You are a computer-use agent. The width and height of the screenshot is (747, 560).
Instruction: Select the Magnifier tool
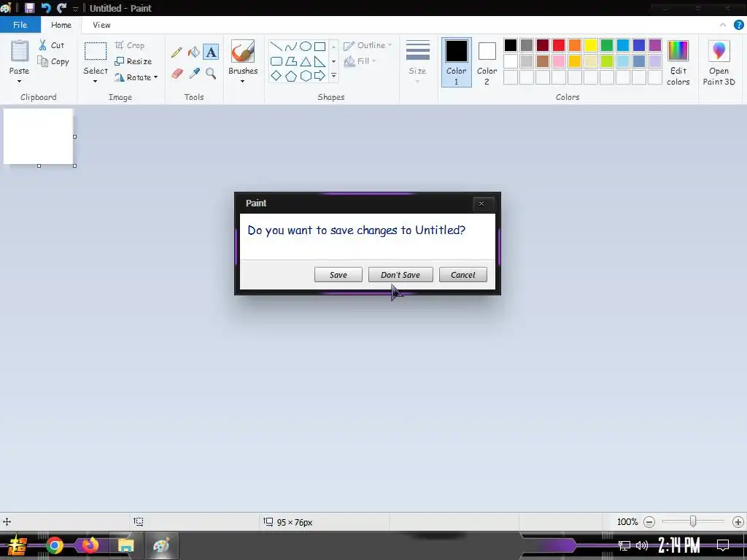click(x=211, y=74)
